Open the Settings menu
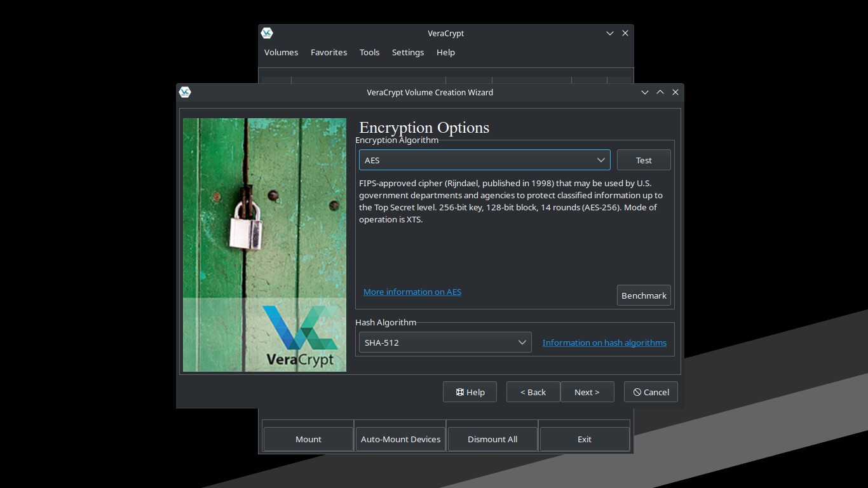The height and width of the screenshot is (488, 868). point(408,52)
